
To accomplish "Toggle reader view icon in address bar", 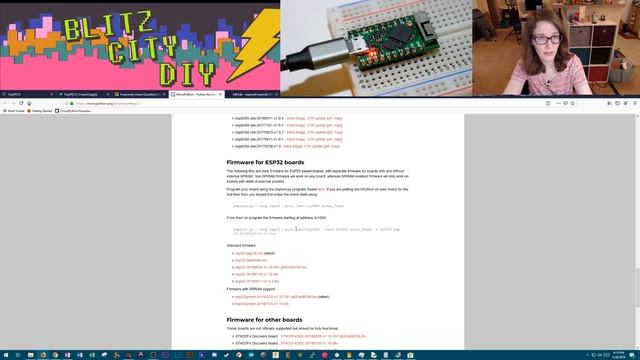I will [x=548, y=104].
